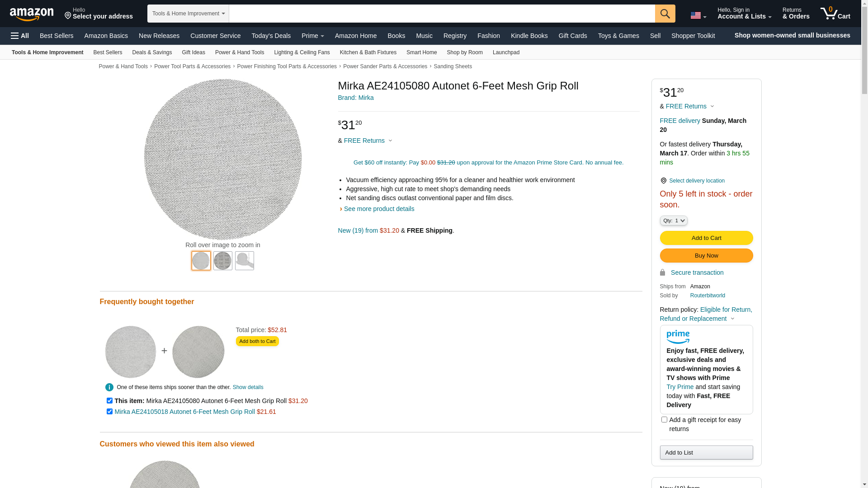Click the Buy Now button
Viewport: 868px width, 488px height.
pos(706,256)
